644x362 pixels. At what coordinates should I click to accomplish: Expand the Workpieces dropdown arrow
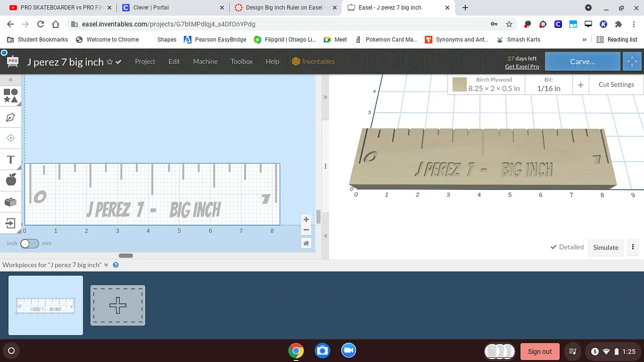(106, 265)
